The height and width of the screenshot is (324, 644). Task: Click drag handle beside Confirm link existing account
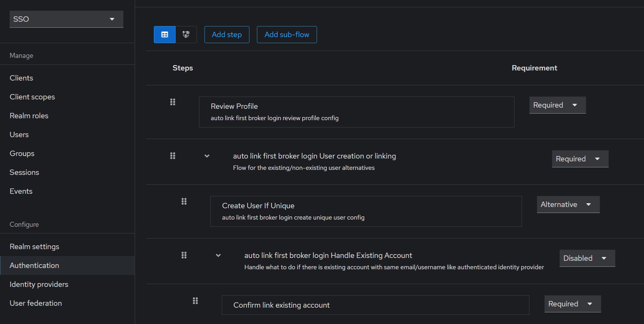195,301
